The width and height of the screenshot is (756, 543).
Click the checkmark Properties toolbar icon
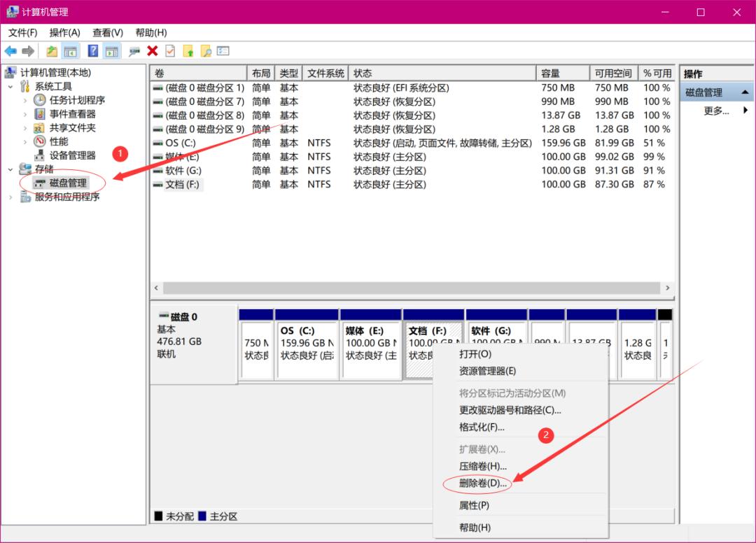(x=170, y=51)
